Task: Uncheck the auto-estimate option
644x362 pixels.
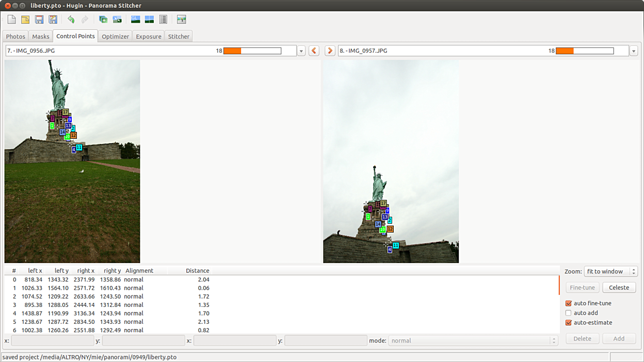Action: click(569, 323)
